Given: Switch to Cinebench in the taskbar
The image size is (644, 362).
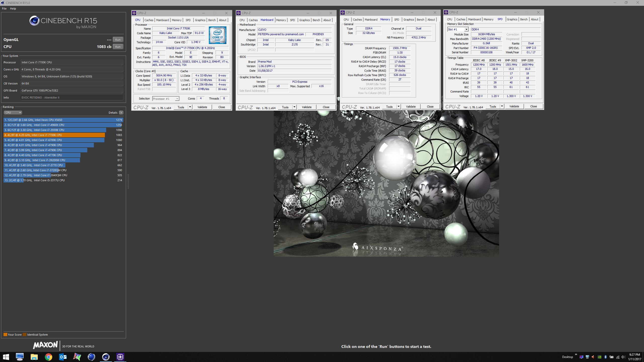Looking at the screenshot, I should pyautogui.click(x=106, y=357).
